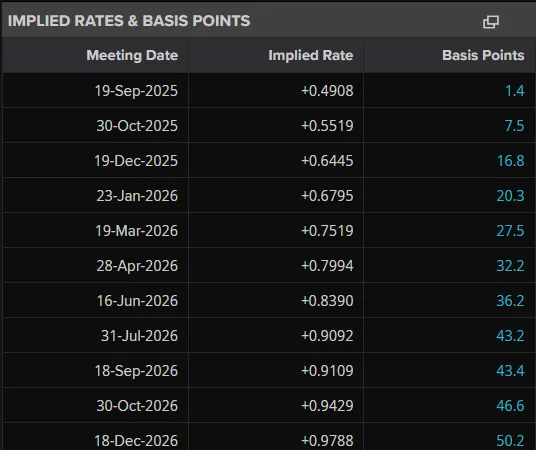Open the 7.5 basis points link
This screenshot has height=450, width=536.
514,126
